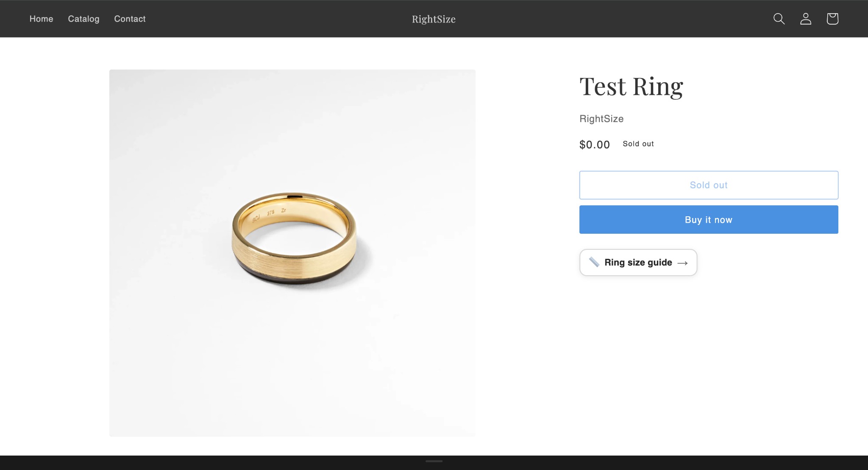This screenshot has width=868, height=470.
Task: Open the Ring size guide
Action: pos(638,262)
